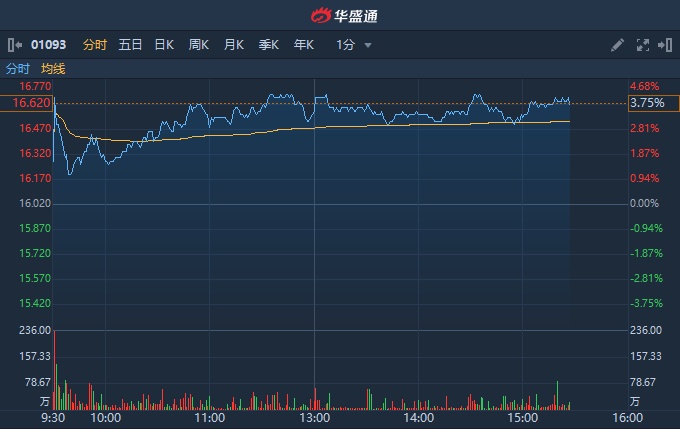The width and height of the screenshot is (680, 429).
Task: Expand chart to fullscreen view
Action: click(x=643, y=45)
